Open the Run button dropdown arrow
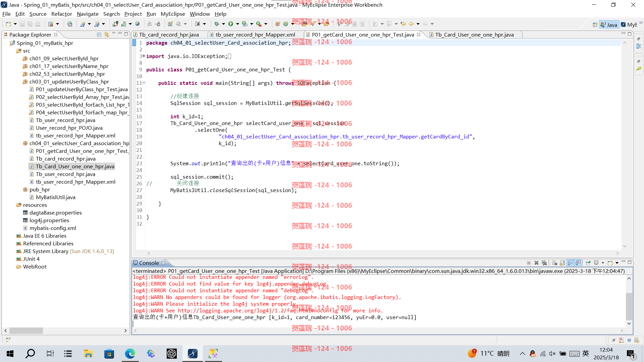Screen dimensions: 644x362 pos(237,24)
